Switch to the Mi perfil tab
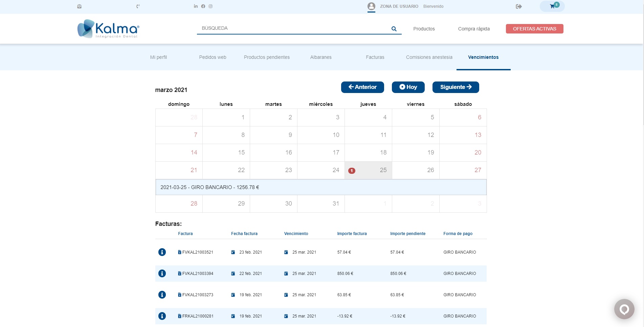Screen dimensions: 644x327 coord(158,57)
